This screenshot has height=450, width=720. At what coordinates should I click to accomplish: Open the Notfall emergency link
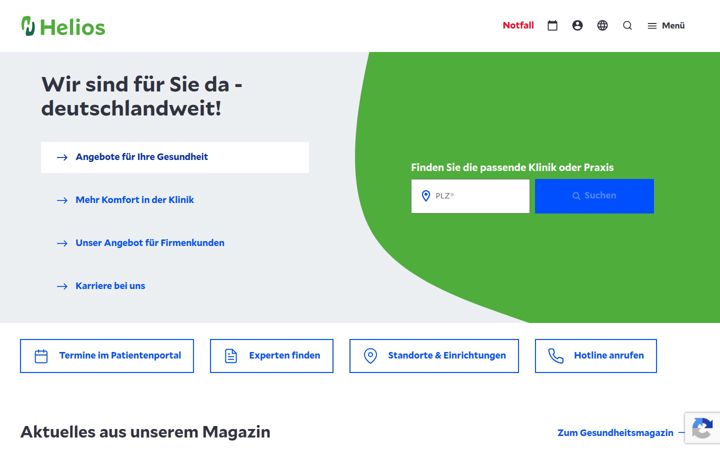518,25
